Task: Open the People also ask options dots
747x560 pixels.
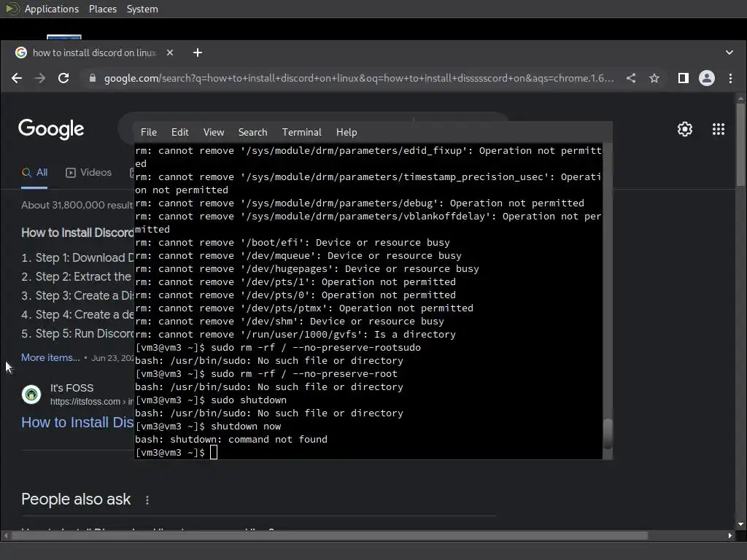Action: [x=147, y=500]
